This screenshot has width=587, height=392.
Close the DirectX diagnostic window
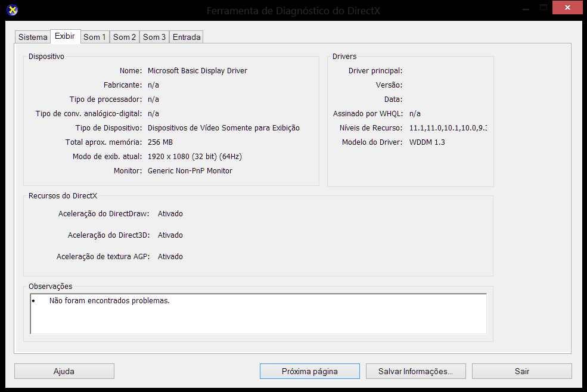point(567,8)
